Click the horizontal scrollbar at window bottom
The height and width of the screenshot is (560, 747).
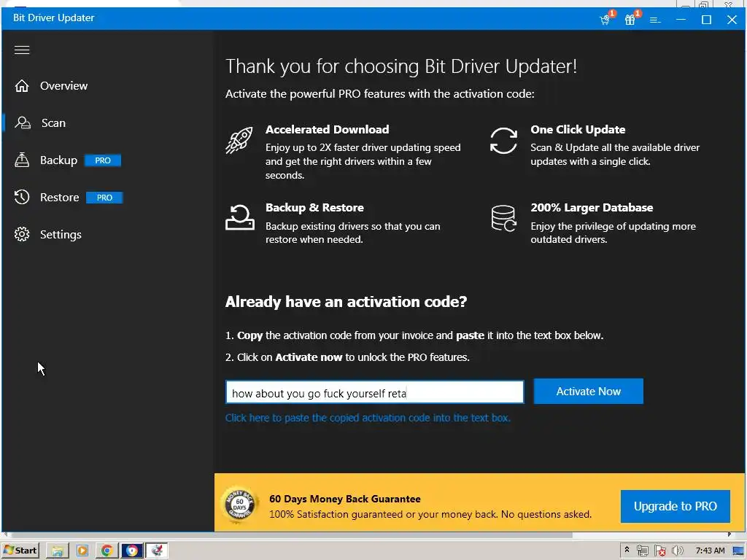coord(290,534)
